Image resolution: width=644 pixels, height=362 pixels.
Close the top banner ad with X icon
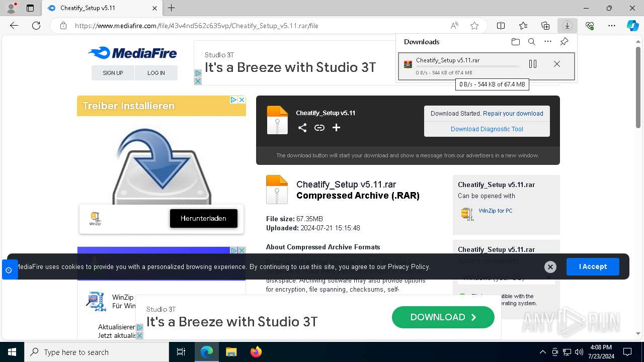198,81
